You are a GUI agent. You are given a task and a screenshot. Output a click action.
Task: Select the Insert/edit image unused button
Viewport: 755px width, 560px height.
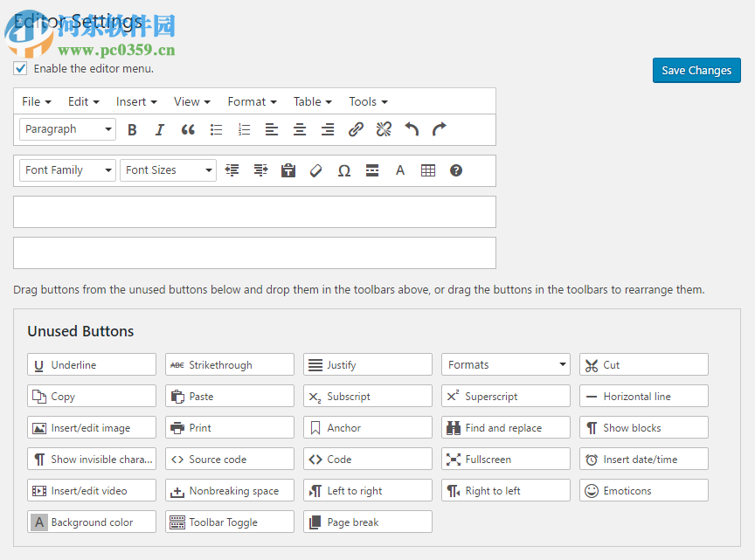(92, 427)
